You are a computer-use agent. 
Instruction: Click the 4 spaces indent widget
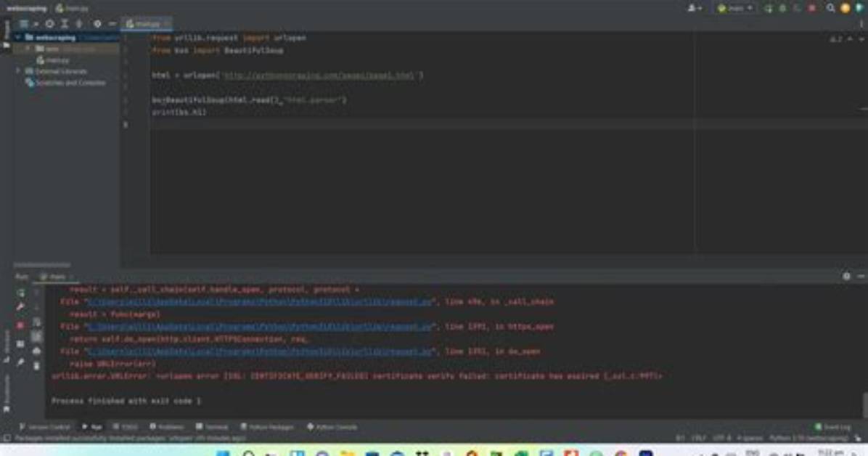coord(750,439)
